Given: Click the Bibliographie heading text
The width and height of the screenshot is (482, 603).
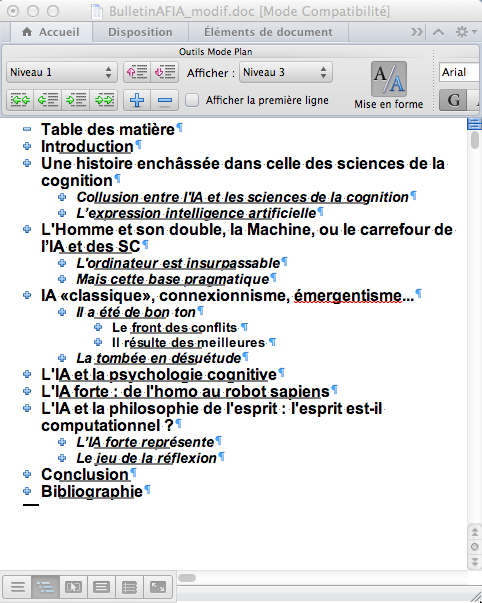Looking at the screenshot, I should 92,492.
